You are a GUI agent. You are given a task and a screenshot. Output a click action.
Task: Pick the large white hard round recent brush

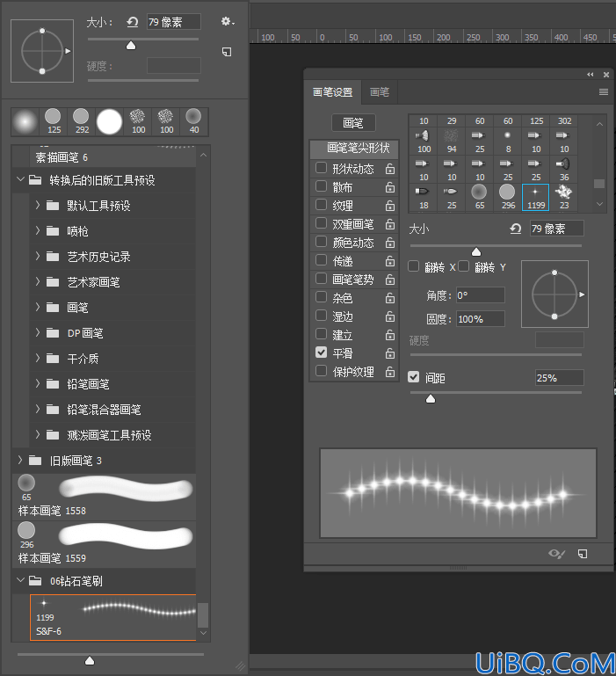pyautogui.click(x=110, y=121)
